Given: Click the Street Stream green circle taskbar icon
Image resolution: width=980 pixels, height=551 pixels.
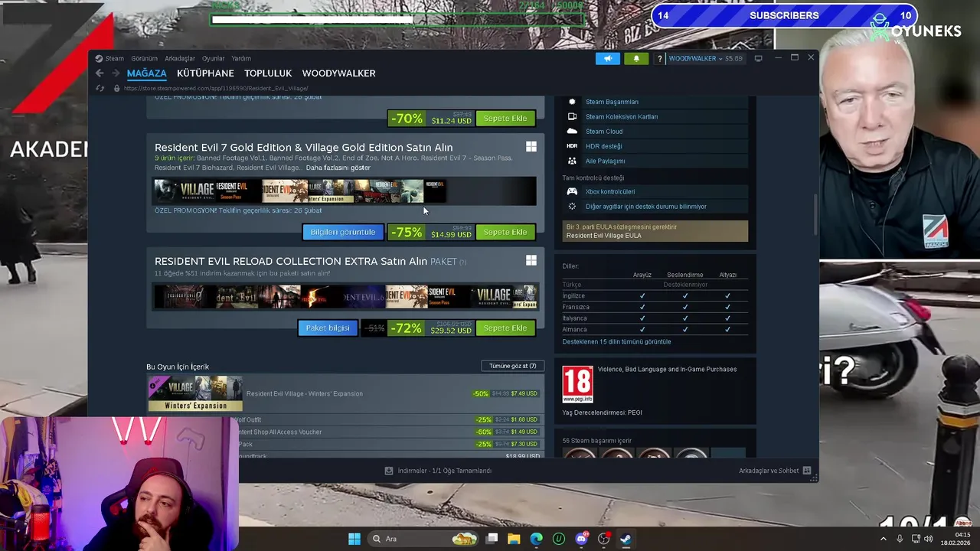Looking at the screenshot, I should [x=559, y=539].
